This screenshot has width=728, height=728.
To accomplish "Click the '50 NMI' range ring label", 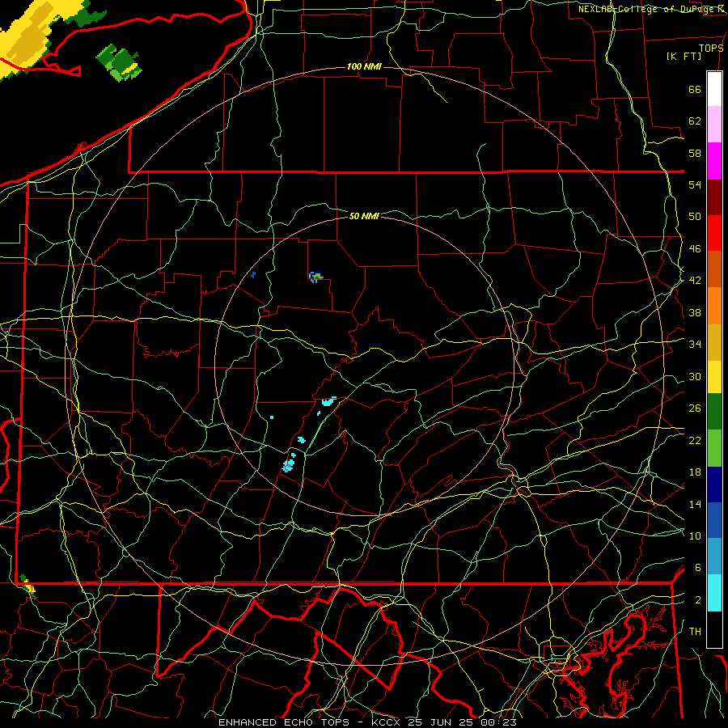I will [x=364, y=216].
